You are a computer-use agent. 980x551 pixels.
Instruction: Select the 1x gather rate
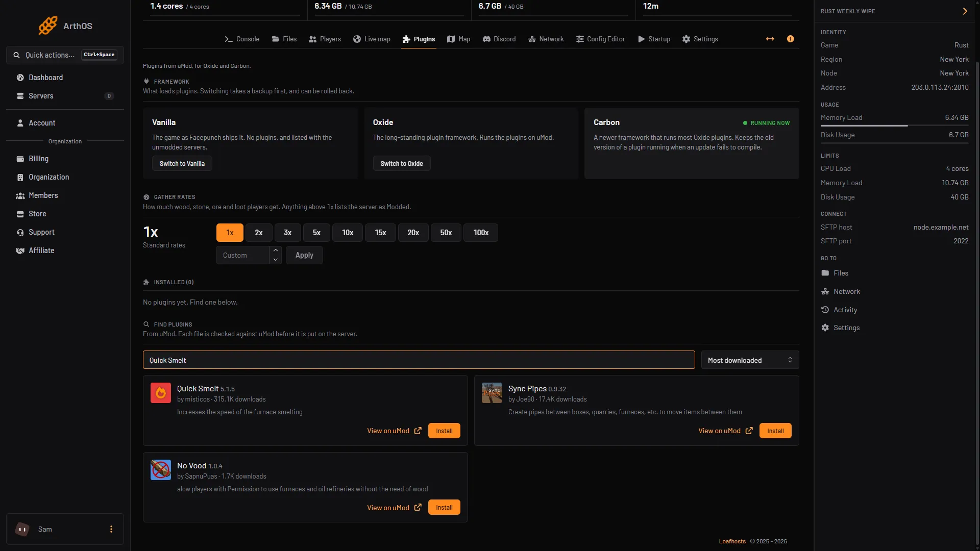tap(230, 233)
